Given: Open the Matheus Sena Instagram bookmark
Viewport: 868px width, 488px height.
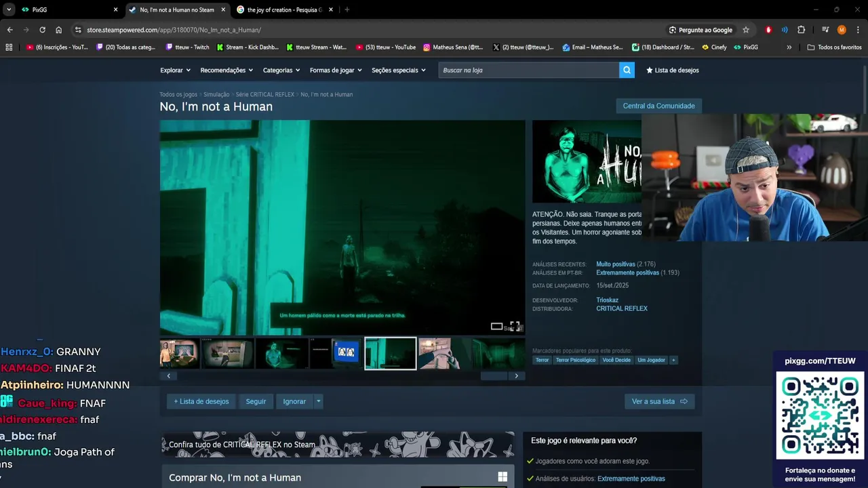Looking at the screenshot, I should [453, 47].
